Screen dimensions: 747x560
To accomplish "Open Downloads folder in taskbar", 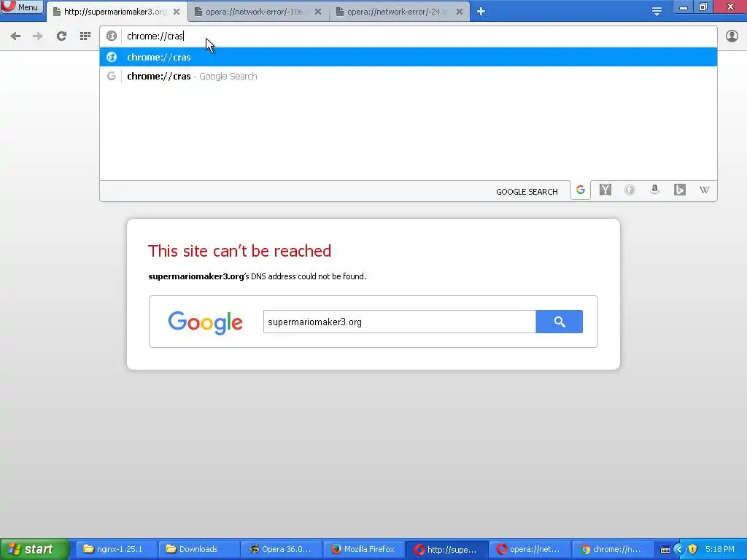I will pos(198,549).
